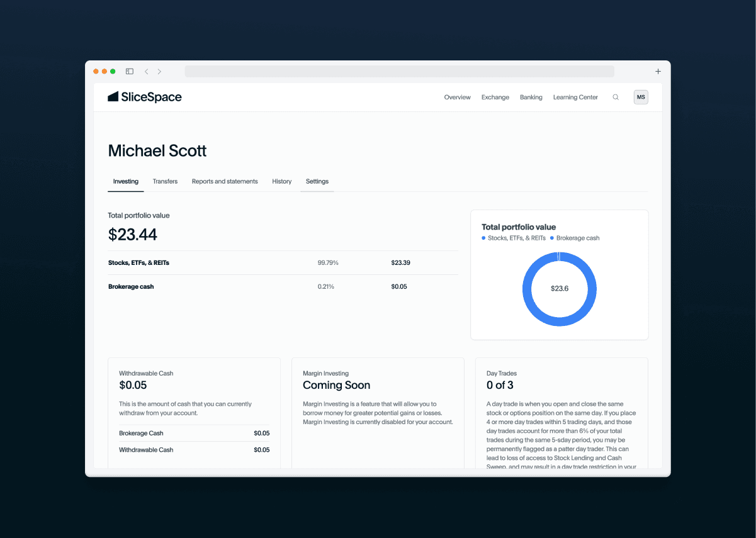Screen dimensions: 756x538
Task: Open the Settings tab
Action: [x=317, y=181]
